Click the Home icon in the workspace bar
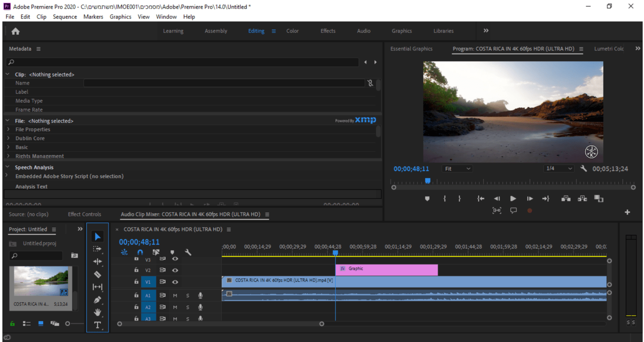The width and height of the screenshot is (644, 342). [15, 31]
